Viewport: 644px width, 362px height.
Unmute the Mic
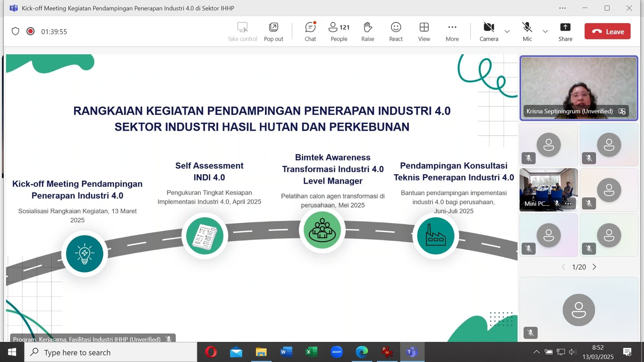click(x=527, y=32)
